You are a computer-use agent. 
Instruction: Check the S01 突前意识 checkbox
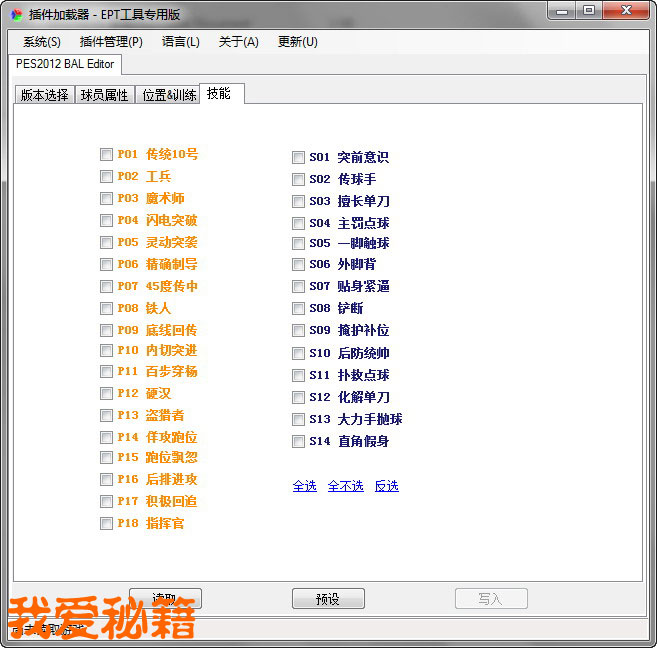coord(298,157)
